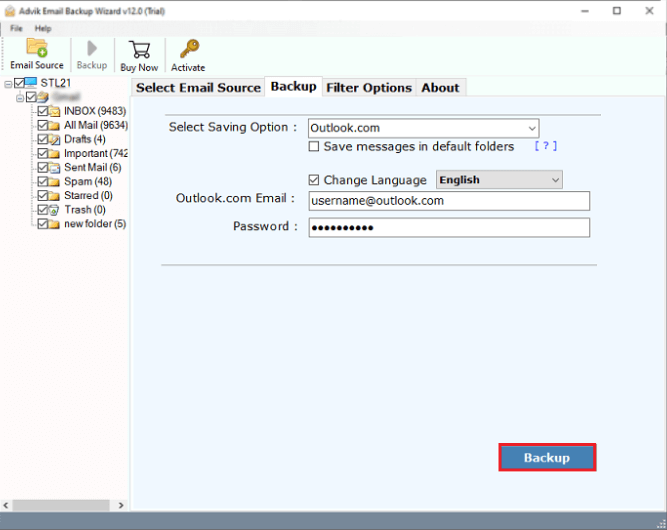Click the Outlook.com Email input field

[x=449, y=201]
